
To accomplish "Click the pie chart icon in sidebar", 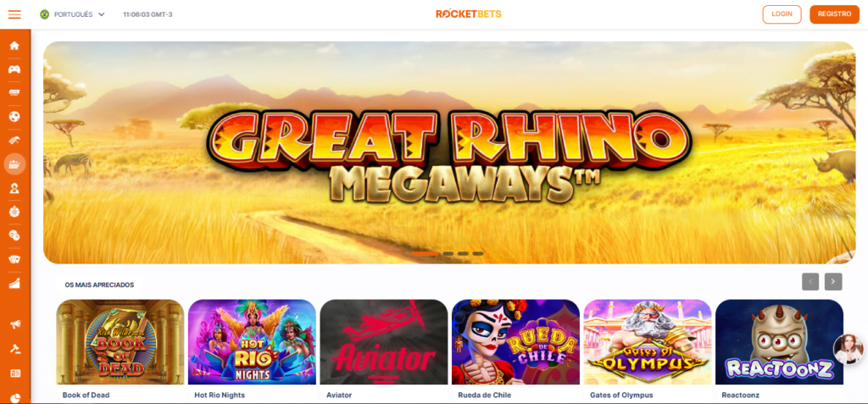I will 15,398.
